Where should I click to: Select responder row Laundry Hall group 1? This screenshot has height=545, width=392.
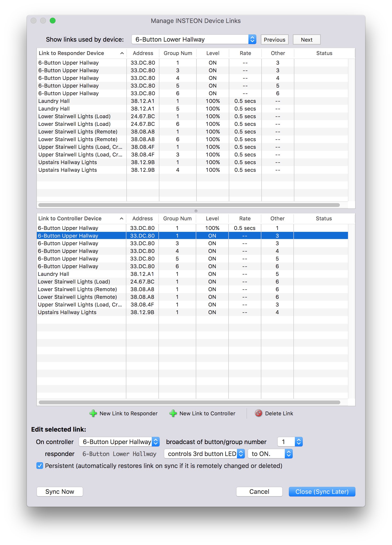[192, 101]
